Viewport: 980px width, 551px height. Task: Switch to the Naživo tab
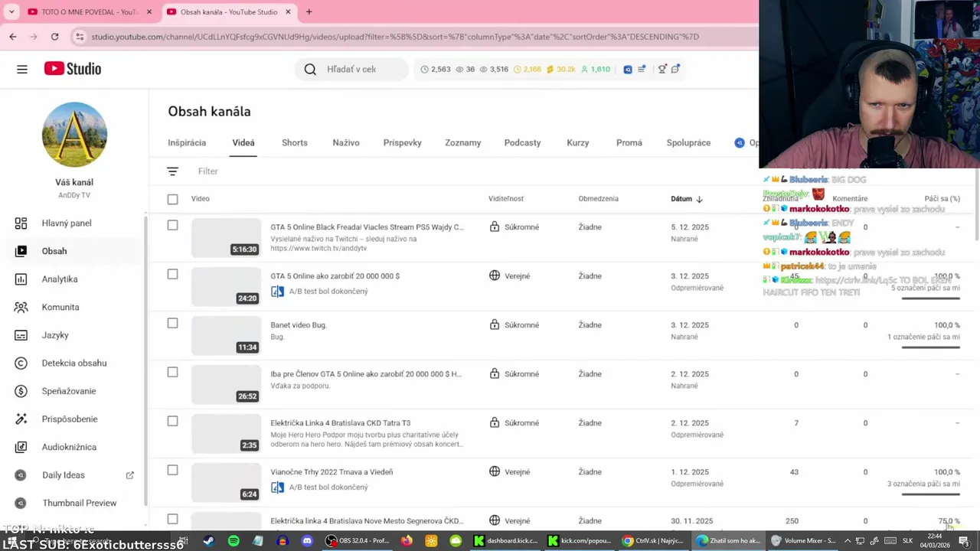coord(346,143)
